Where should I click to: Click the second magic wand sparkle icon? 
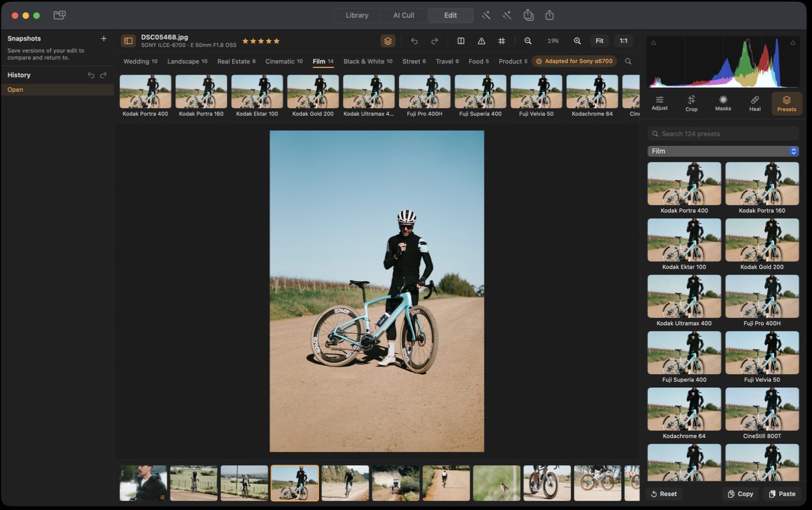[508, 15]
